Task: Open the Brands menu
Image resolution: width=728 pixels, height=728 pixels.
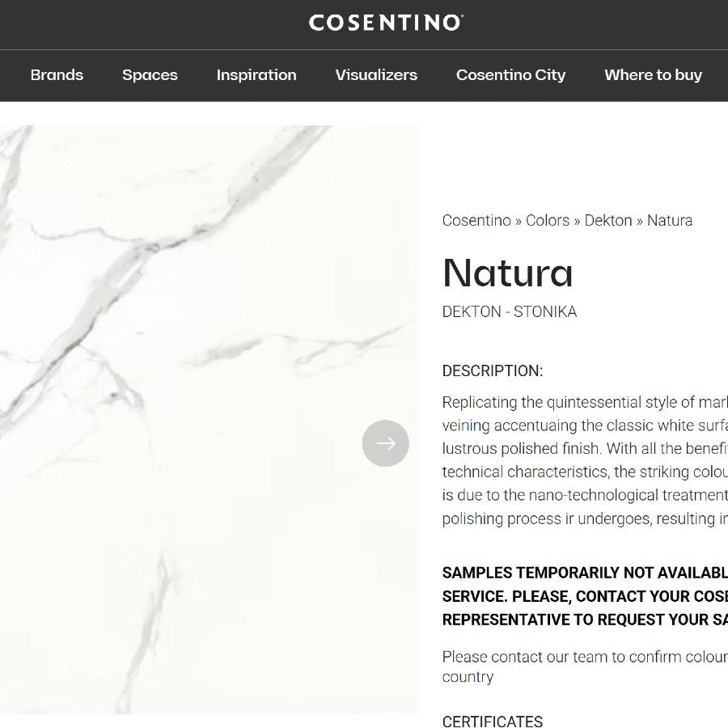Action: pyautogui.click(x=57, y=75)
